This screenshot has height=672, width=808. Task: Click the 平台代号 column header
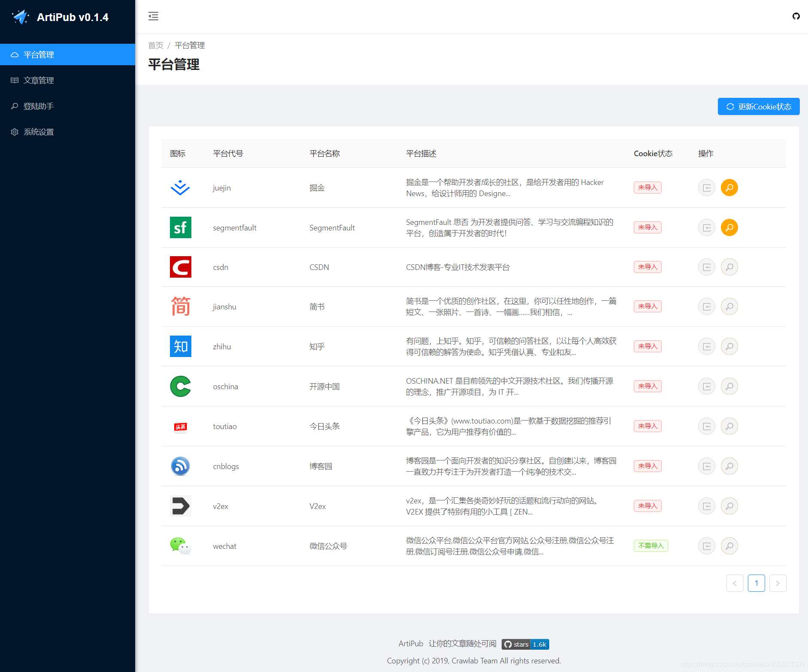[x=228, y=154]
